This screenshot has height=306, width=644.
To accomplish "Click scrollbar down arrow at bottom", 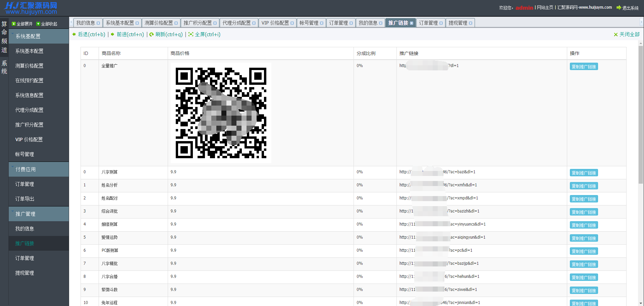I will pyautogui.click(x=641, y=303).
